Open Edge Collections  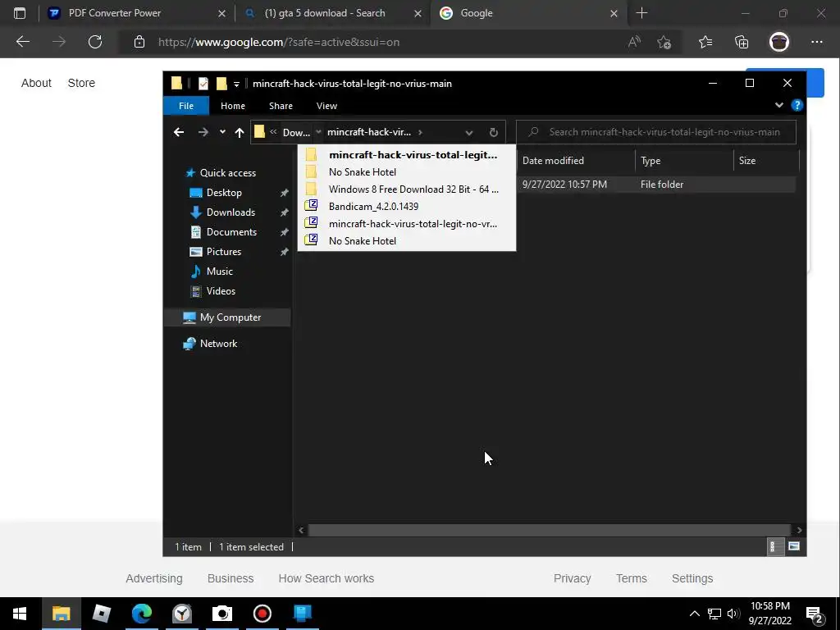(x=742, y=42)
